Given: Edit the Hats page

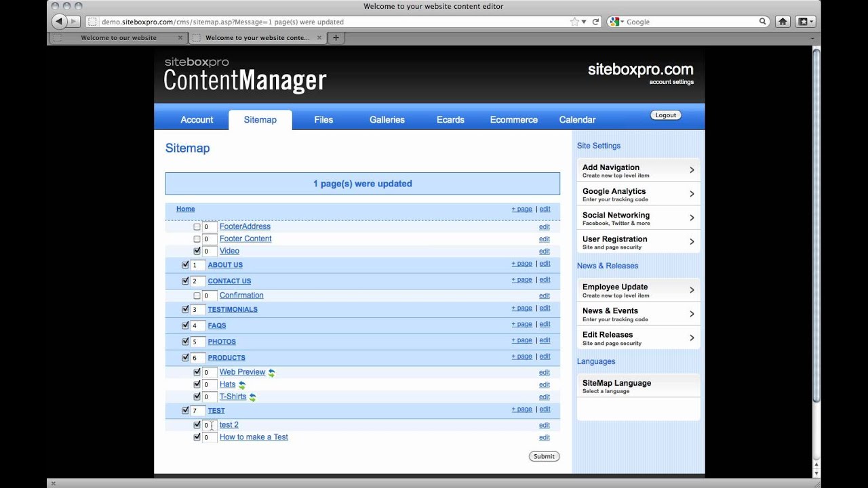Looking at the screenshot, I should (x=545, y=385).
